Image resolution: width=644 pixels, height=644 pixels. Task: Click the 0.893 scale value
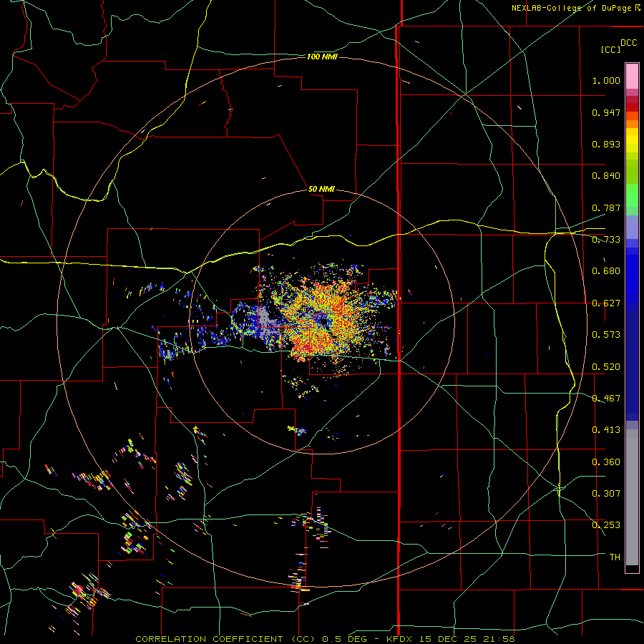click(606, 144)
